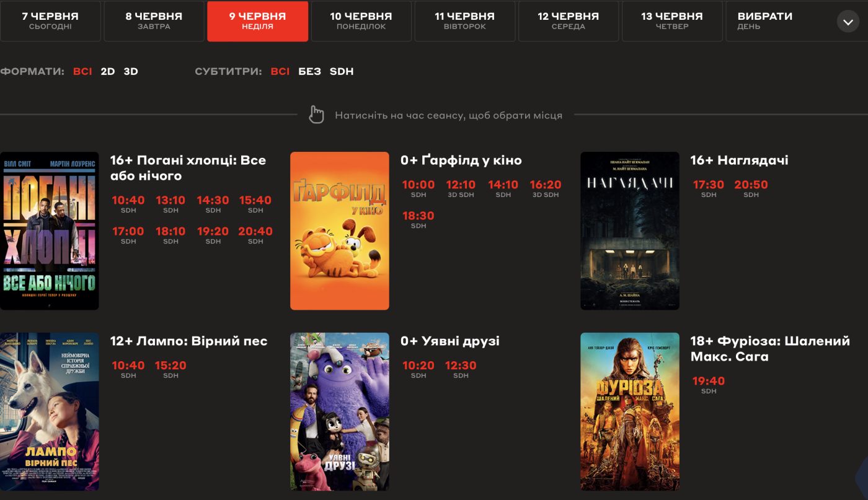Switch to the 11 червня вівторок tab

tap(464, 21)
